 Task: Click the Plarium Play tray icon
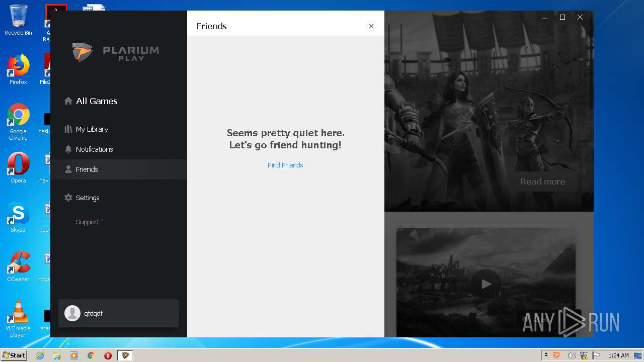pos(557,355)
